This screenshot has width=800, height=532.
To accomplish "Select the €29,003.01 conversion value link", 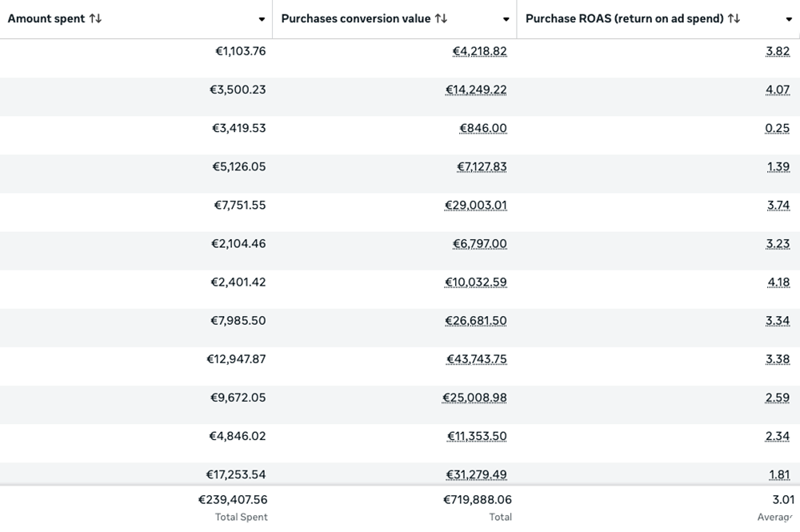I will [x=476, y=205].
